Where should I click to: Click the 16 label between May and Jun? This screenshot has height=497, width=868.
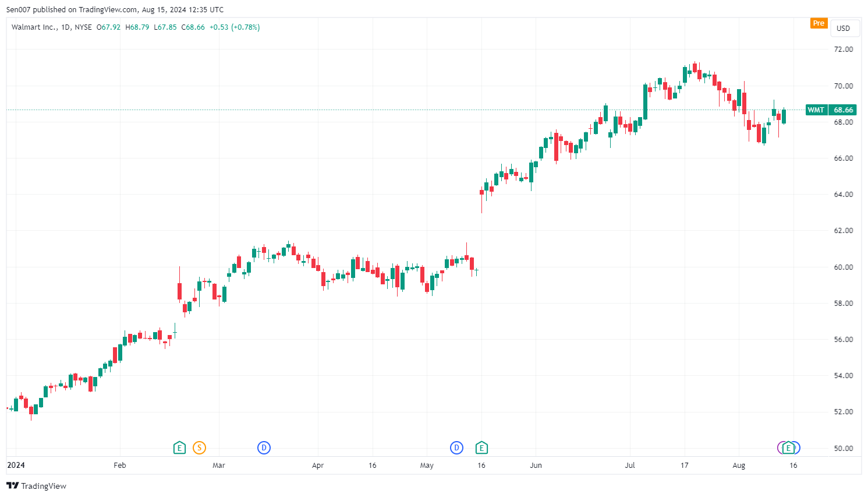(481, 465)
